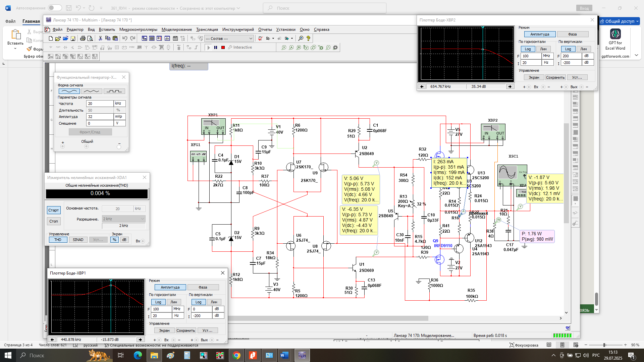Switch distortion analyzer to SINAD mode
Viewport: 644px width, 362px height.
pyautogui.click(x=78, y=240)
